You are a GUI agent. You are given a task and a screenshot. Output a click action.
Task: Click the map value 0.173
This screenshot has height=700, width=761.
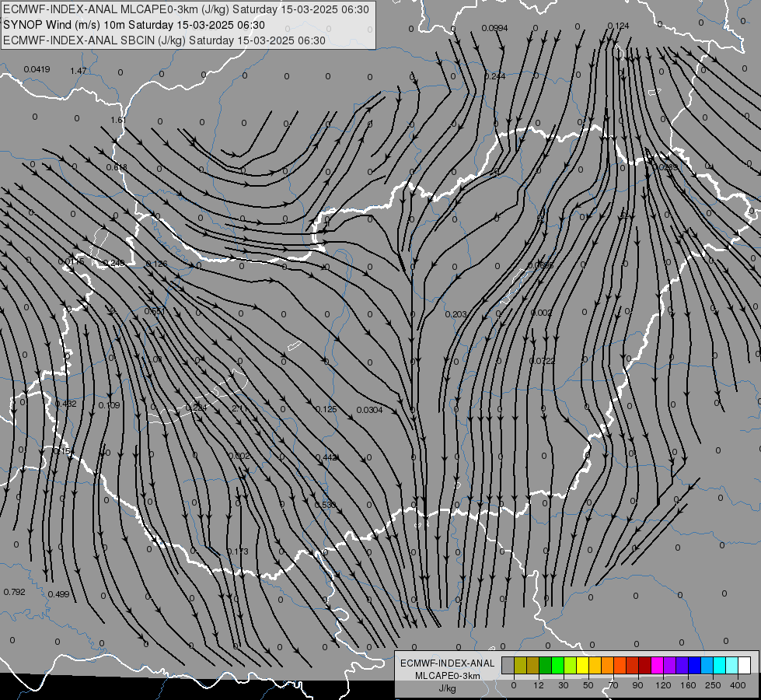237,551
